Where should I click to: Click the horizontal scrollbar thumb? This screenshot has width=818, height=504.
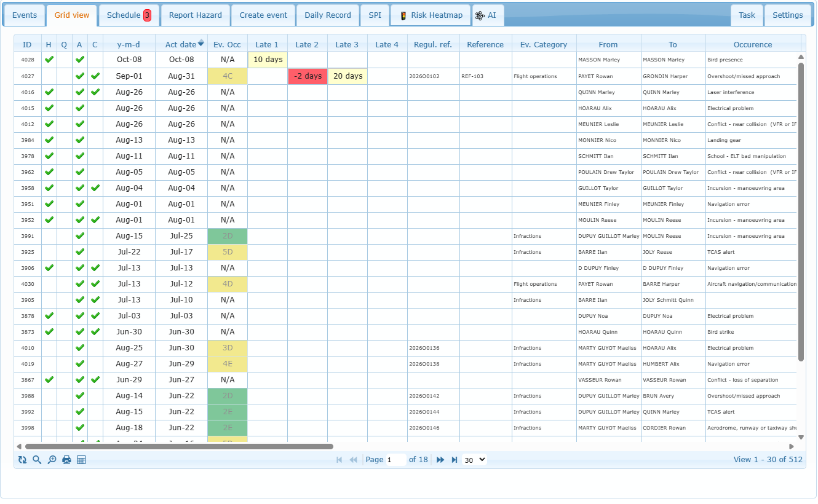tap(178, 447)
